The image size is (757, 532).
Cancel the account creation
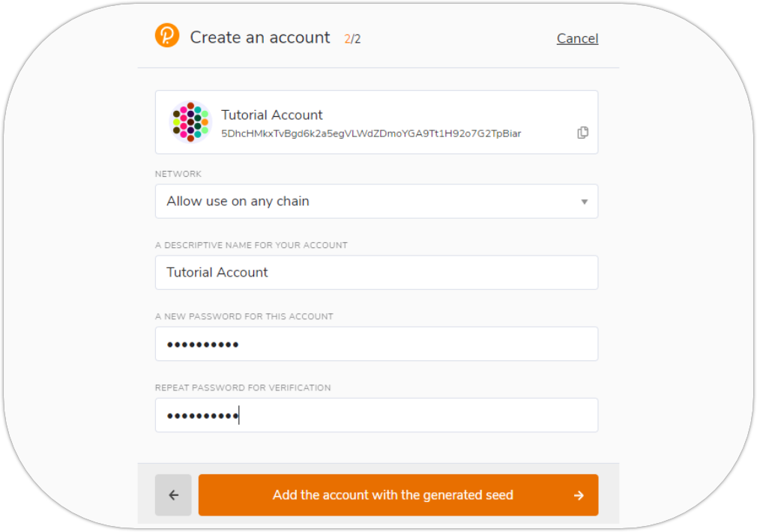(x=577, y=38)
